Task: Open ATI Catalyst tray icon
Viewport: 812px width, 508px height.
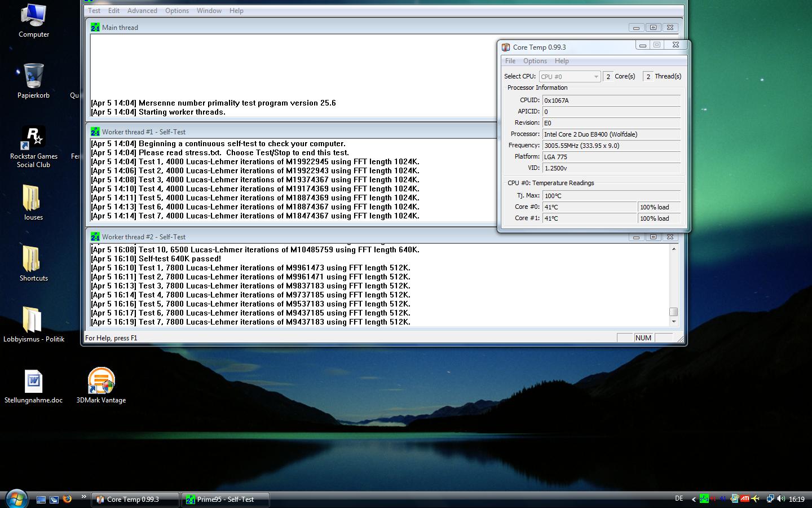Action: click(x=745, y=498)
